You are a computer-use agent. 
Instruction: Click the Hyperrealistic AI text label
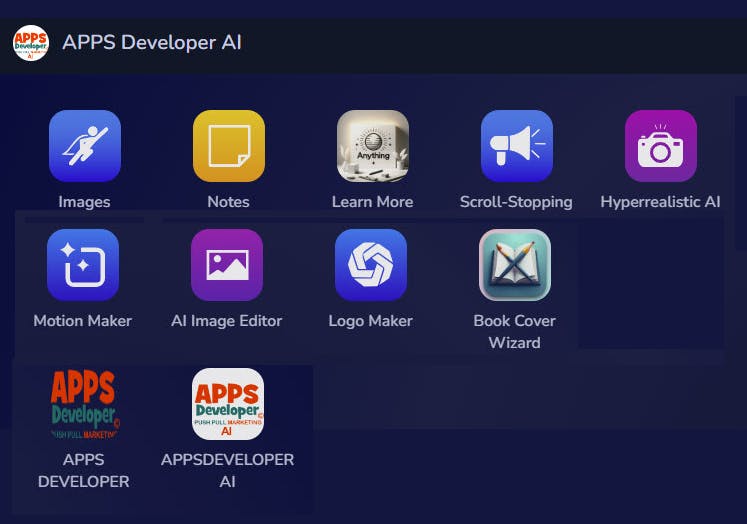click(660, 202)
